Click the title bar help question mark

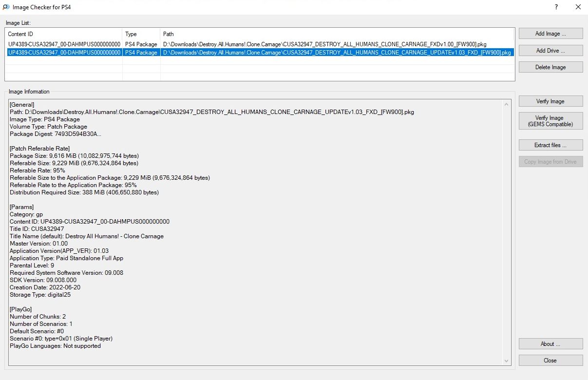[556, 7]
